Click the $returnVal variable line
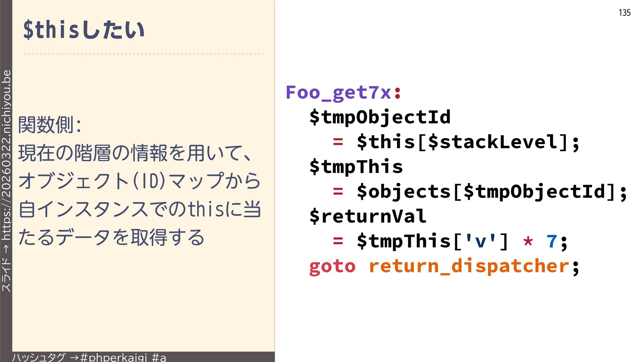This screenshot has width=644, height=362. click(x=368, y=216)
